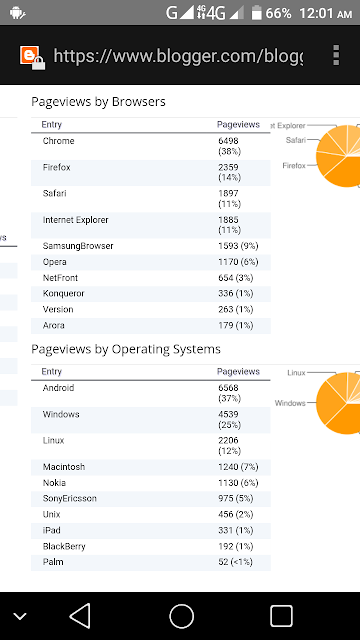Select the Firefox entry row
This screenshot has width=360, height=640.
[x=151, y=173]
